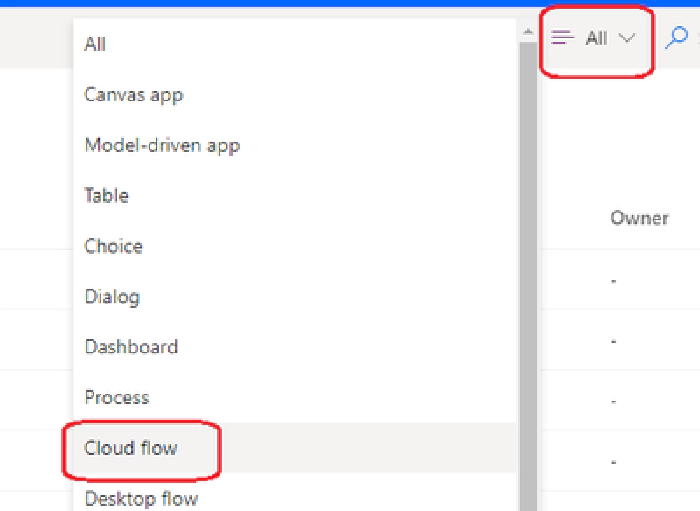The width and height of the screenshot is (700, 511).
Task: Open the All filter dropdown
Action: pyautogui.click(x=597, y=38)
